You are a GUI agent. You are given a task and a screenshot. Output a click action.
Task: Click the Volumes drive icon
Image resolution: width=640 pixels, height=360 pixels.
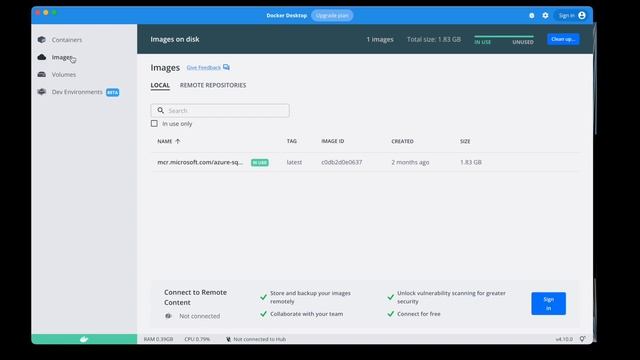tap(42, 74)
